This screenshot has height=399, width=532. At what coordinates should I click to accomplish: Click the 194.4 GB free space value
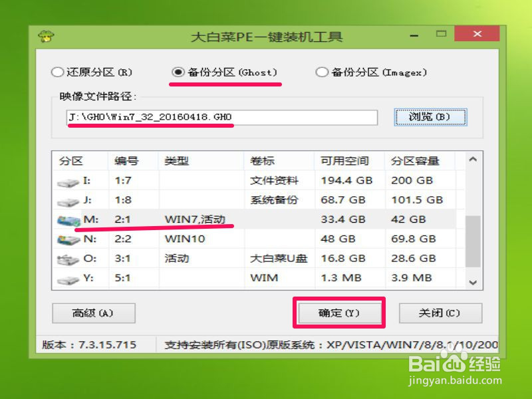tap(346, 180)
